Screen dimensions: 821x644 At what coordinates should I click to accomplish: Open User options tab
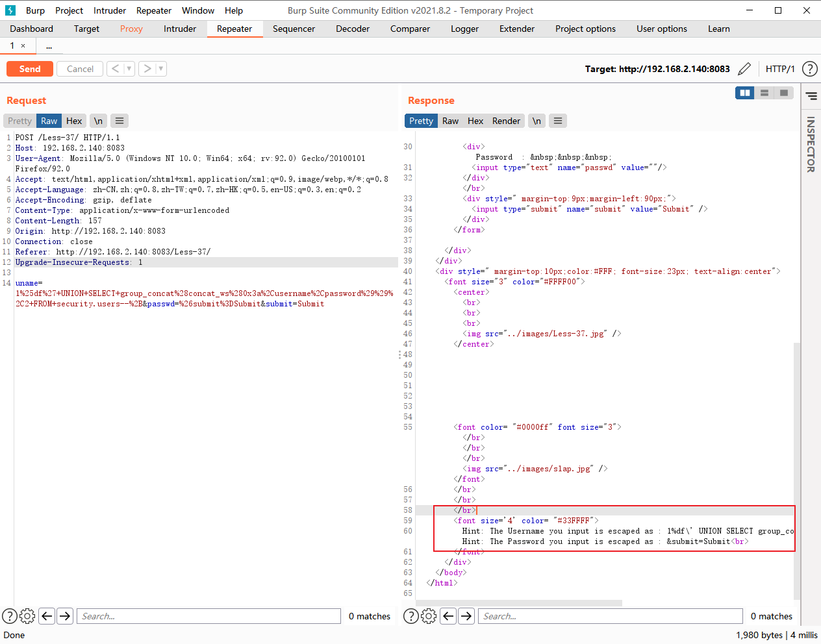click(662, 29)
